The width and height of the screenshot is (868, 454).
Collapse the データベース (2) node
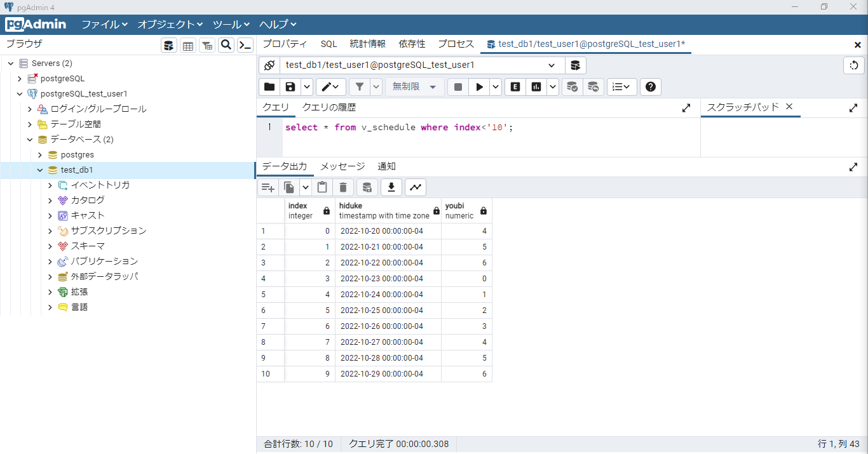[29, 140]
